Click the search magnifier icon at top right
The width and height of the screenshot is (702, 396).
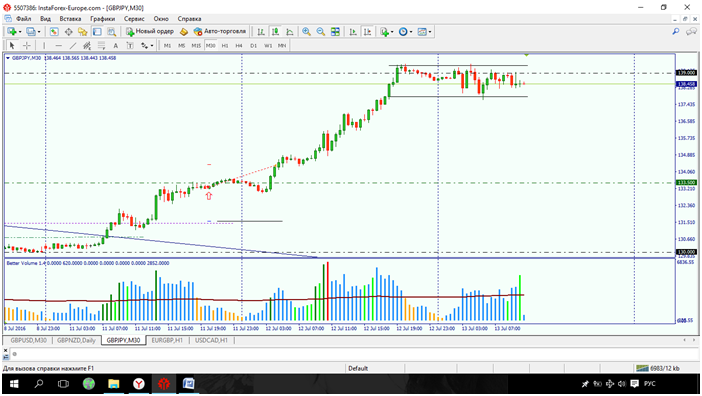(x=676, y=31)
